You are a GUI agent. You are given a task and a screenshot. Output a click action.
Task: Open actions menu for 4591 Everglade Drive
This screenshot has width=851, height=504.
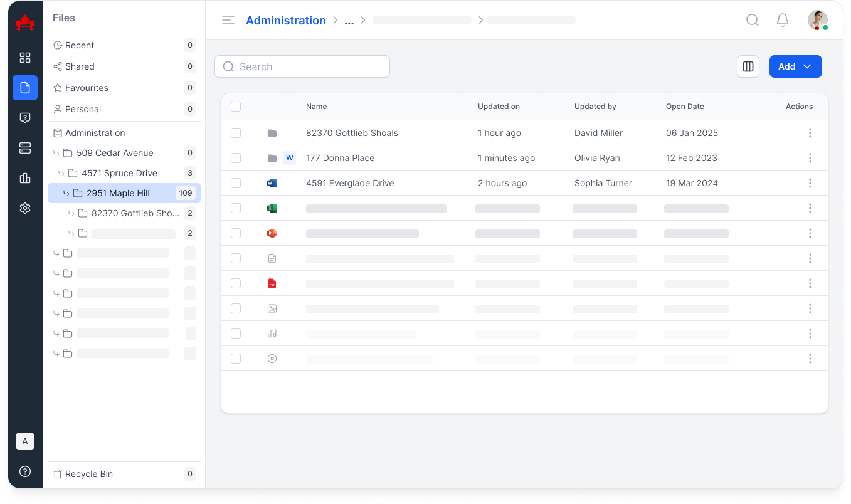point(810,183)
